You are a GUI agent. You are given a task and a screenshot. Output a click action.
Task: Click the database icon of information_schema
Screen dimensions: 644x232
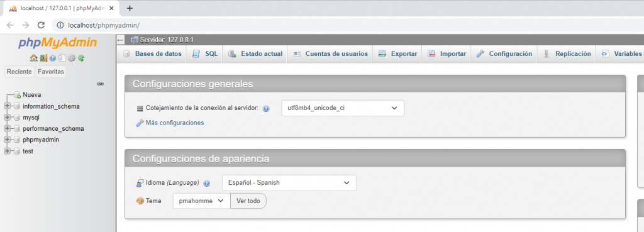16,106
